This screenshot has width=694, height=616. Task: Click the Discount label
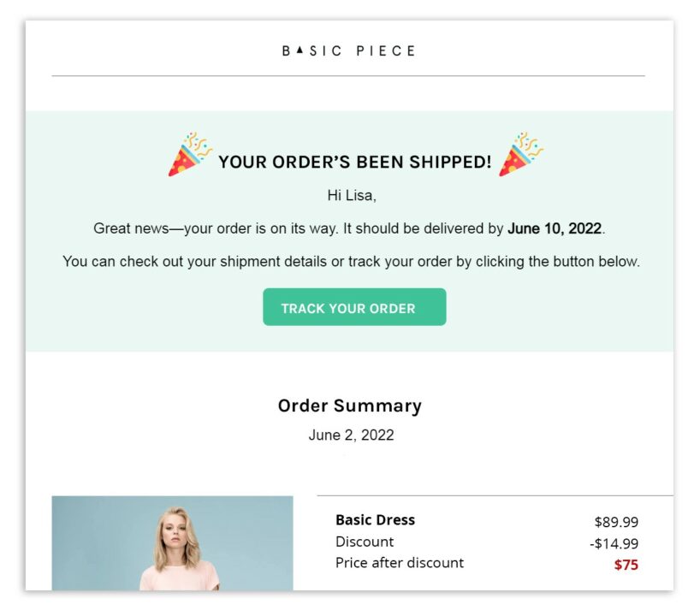pos(365,542)
